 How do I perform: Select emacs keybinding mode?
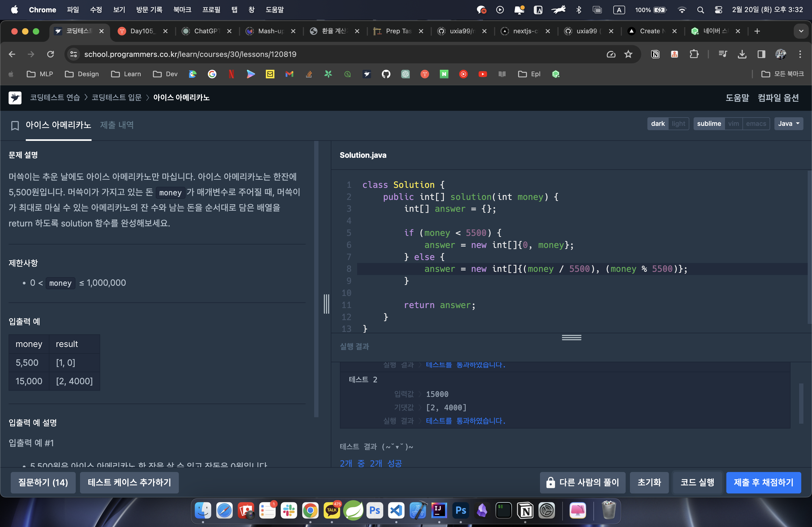[756, 124]
